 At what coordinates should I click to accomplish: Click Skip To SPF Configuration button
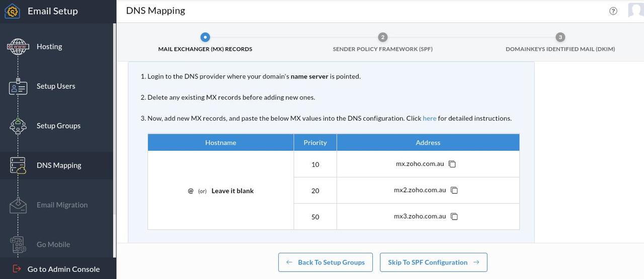pyautogui.click(x=434, y=262)
